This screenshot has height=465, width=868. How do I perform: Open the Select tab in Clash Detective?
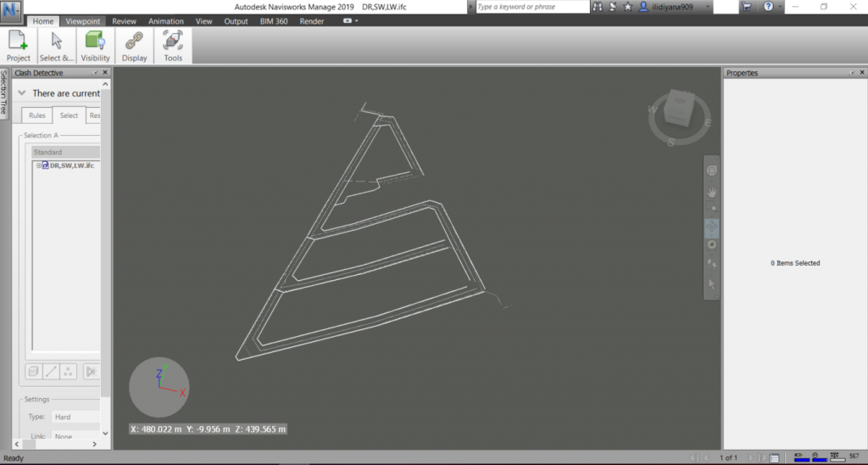click(69, 115)
